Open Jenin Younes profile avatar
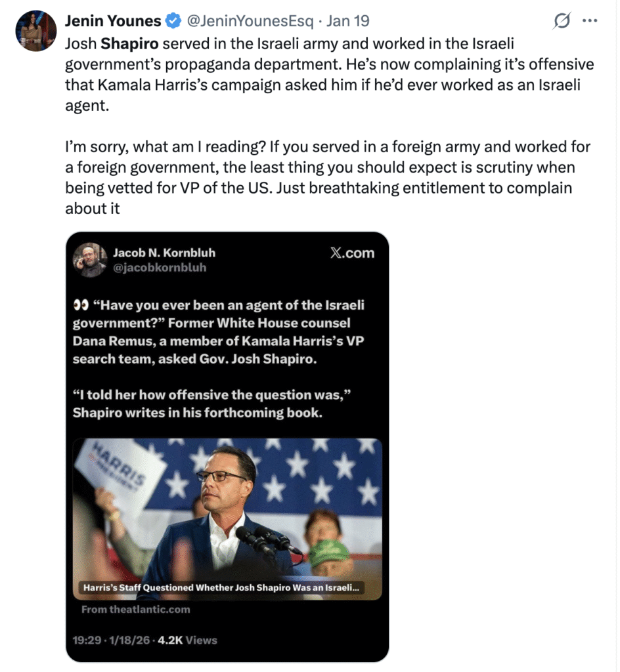 pos(35,30)
